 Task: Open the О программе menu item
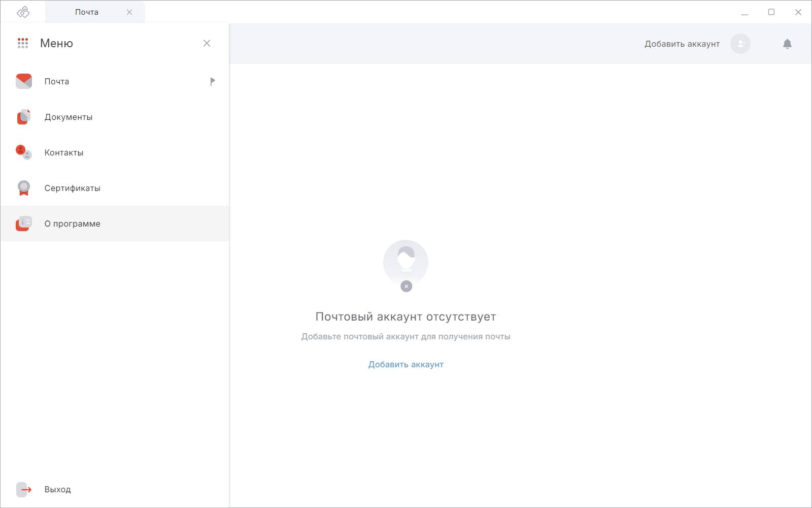tap(115, 224)
